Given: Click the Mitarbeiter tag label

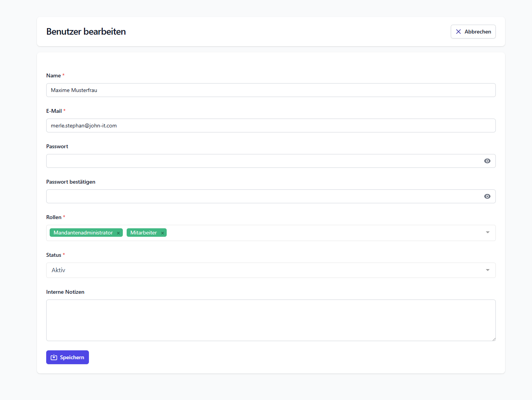Looking at the screenshot, I should [144, 233].
